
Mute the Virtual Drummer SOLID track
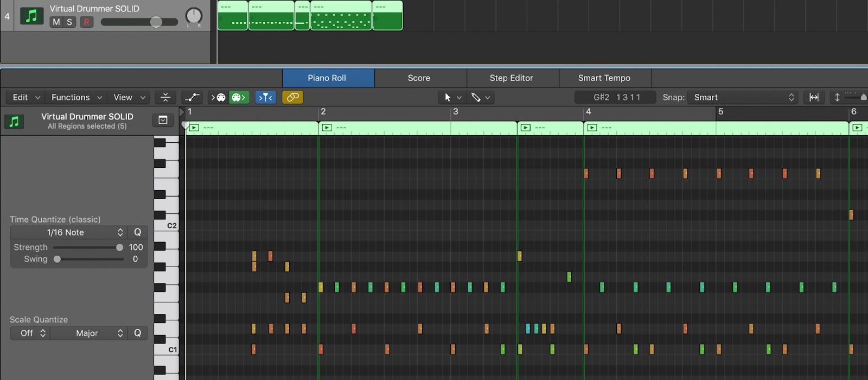(x=56, y=22)
